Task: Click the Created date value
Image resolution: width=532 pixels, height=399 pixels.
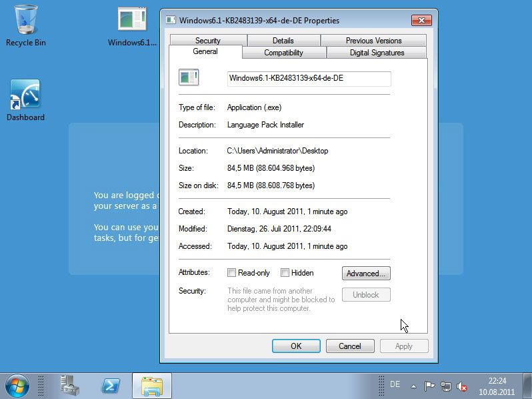Action: [287, 212]
